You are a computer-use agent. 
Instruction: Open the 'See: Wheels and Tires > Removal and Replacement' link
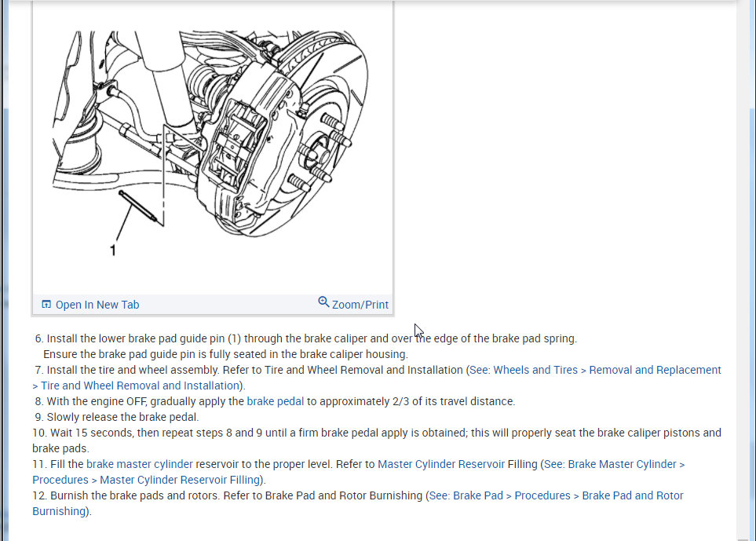(595, 370)
